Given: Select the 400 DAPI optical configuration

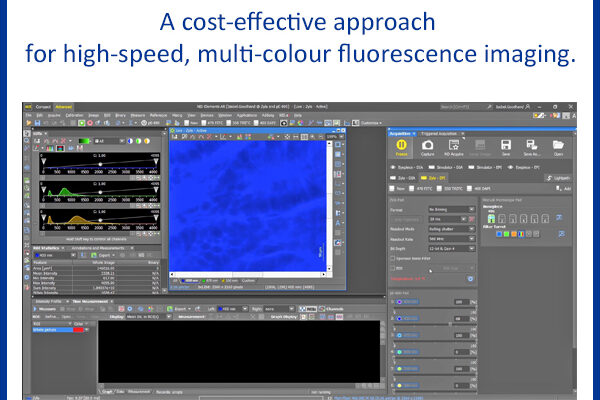Looking at the screenshot, I should coord(479,188).
